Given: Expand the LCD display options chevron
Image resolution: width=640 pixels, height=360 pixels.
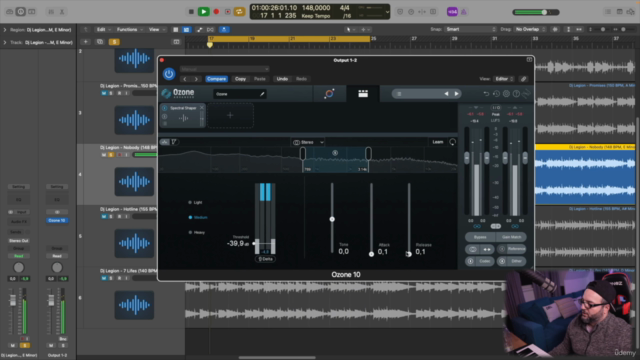Looking at the screenshot, I should [x=387, y=12].
